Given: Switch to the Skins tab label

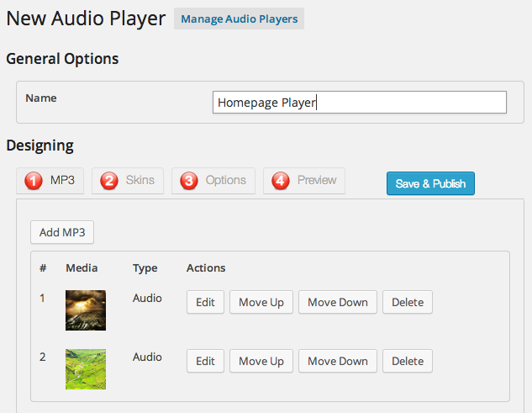Looking at the screenshot, I should (140, 180).
